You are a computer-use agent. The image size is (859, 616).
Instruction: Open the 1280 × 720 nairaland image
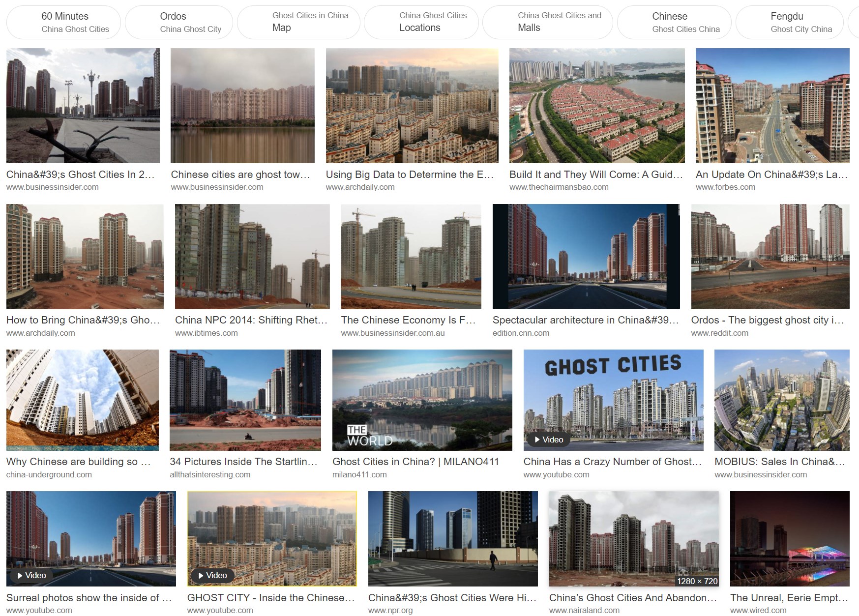633,538
